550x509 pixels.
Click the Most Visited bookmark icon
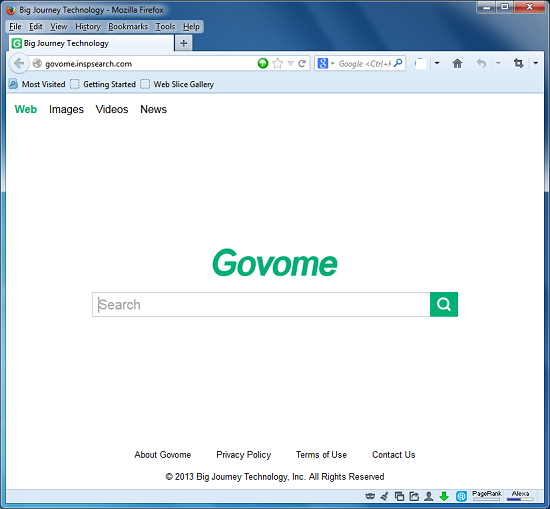[x=13, y=84]
